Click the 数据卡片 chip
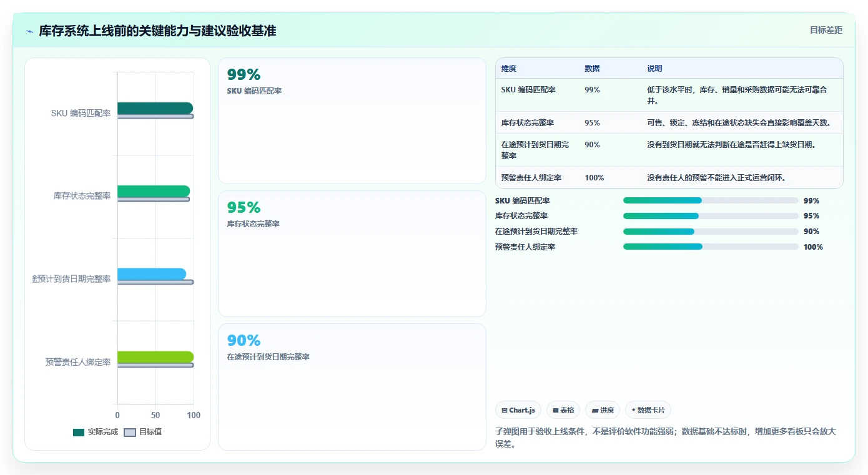The height and width of the screenshot is (475, 868). click(x=648, y=410)
